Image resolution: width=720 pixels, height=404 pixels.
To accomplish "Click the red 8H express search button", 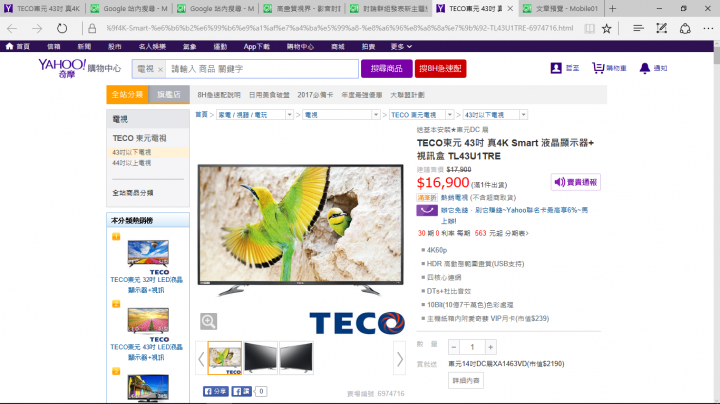I will 440,68.
